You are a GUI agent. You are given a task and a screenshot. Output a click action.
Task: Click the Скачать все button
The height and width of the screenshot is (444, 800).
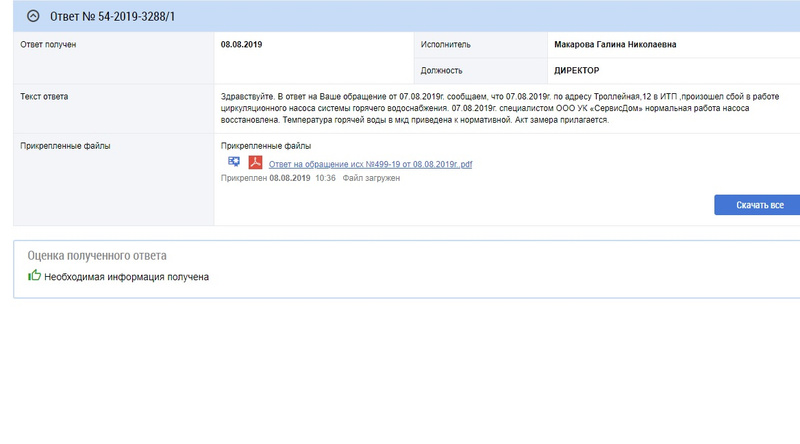point(759,205)
